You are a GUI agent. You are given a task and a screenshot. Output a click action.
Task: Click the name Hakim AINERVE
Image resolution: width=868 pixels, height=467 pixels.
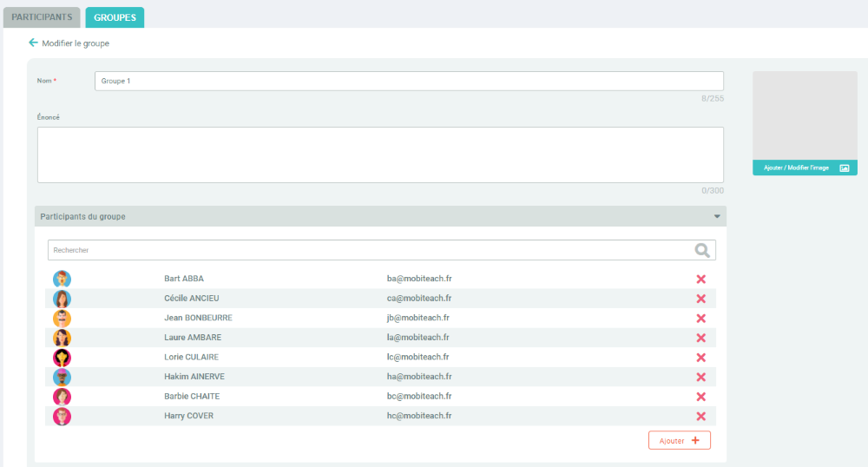[x=194, y=376]
